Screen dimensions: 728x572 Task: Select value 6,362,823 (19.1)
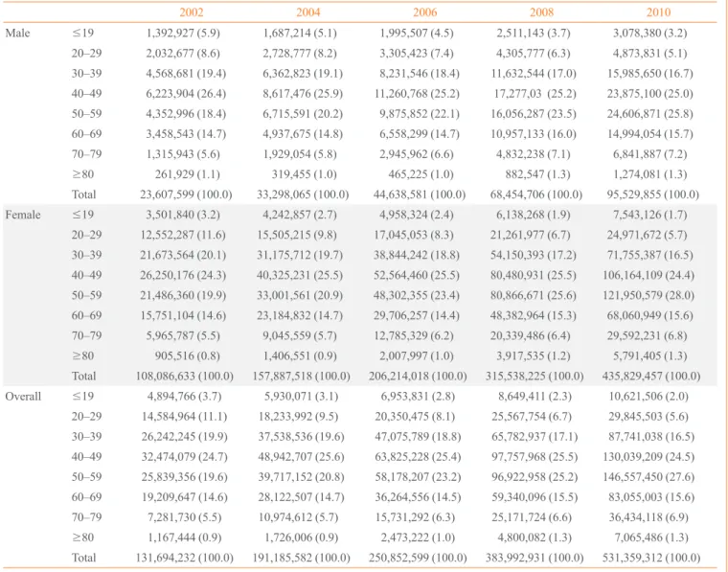[x=303, y=74]
